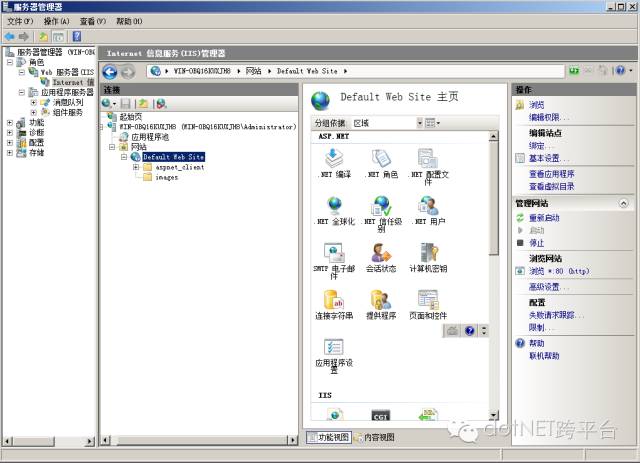Select 组件服务 in server tree
The height and width of the screenshot is (463, 640).
pos(68,112)
